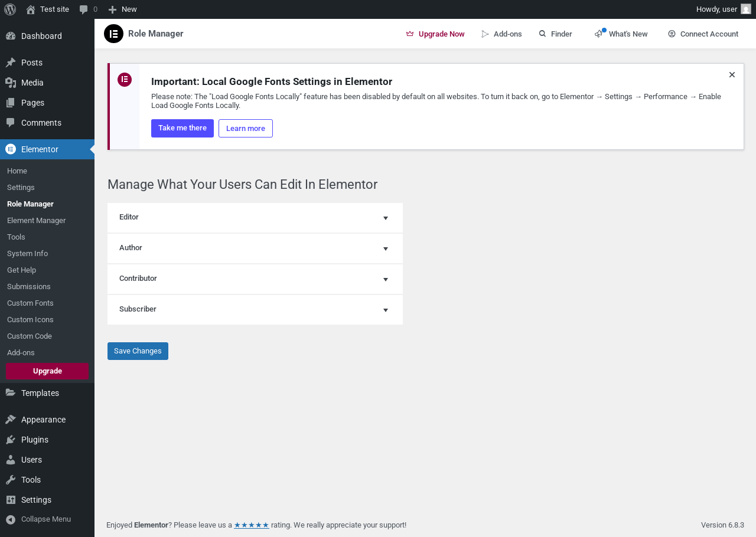Image resolution: width=756 pixels, height=537 pixels.
Task: Click the Elementor sidebar logo icon
Action: (11, 149)
